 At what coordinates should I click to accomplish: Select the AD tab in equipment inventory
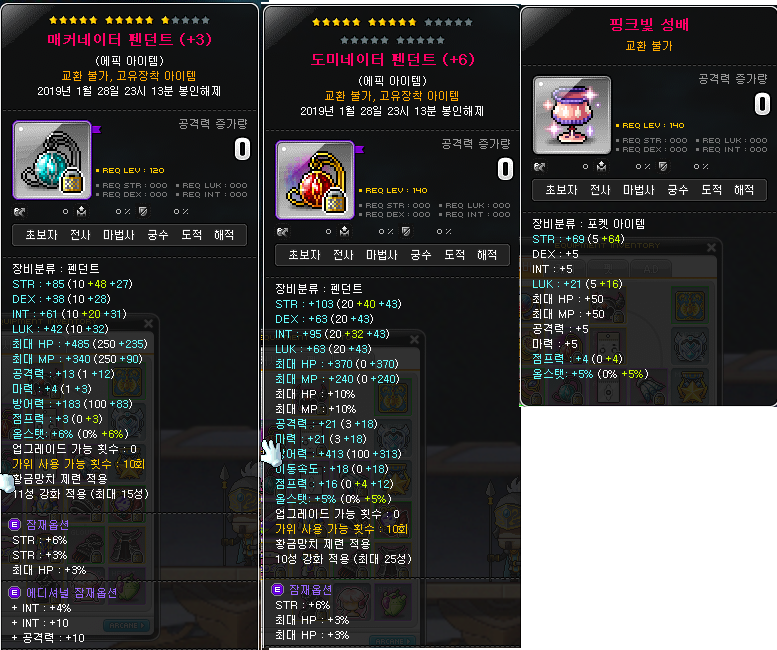tap(651, 269)
